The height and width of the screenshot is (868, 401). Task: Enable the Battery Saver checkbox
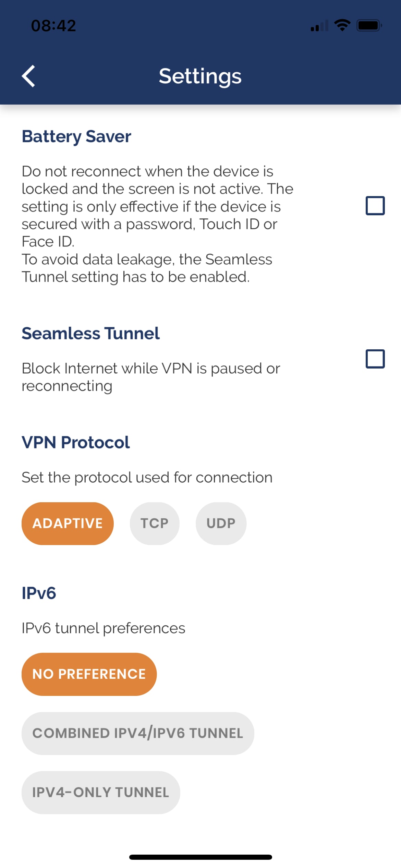[x=375, y=206]
